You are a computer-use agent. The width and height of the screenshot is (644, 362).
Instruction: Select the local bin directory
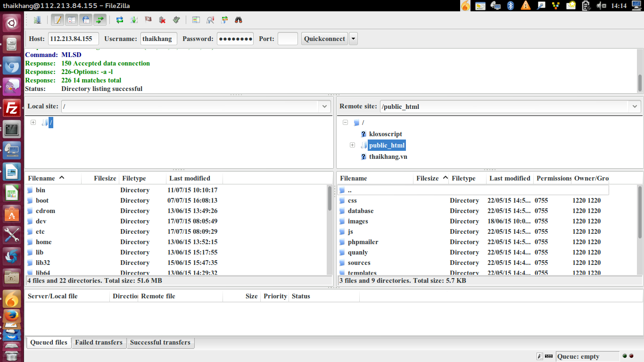pyautogui.click(x=41, y=190)
